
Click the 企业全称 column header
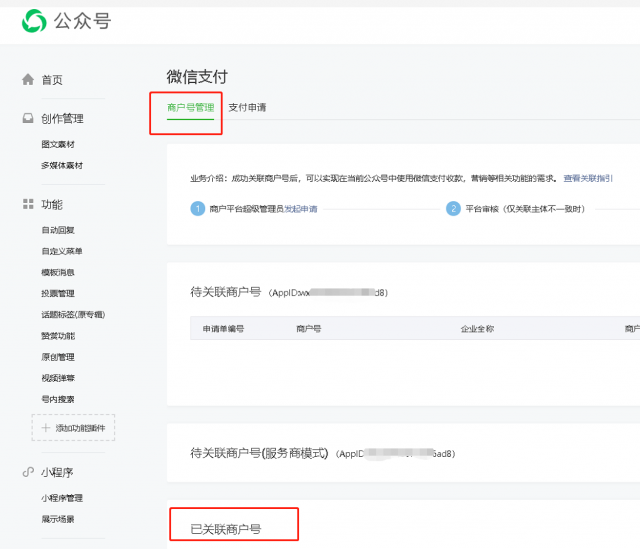coord(477,329)
